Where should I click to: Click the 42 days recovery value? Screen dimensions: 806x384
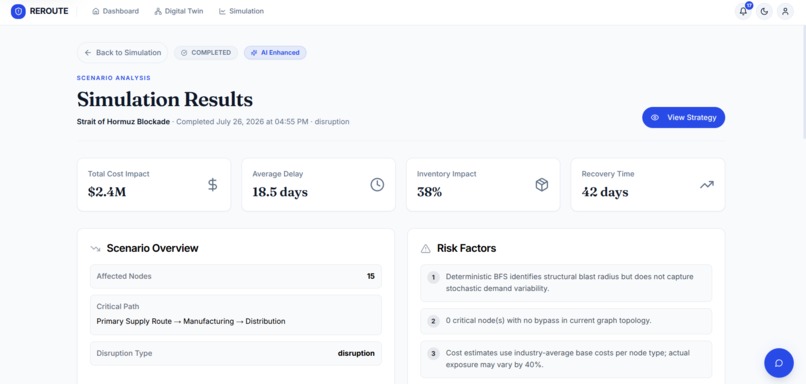point(605,192)
